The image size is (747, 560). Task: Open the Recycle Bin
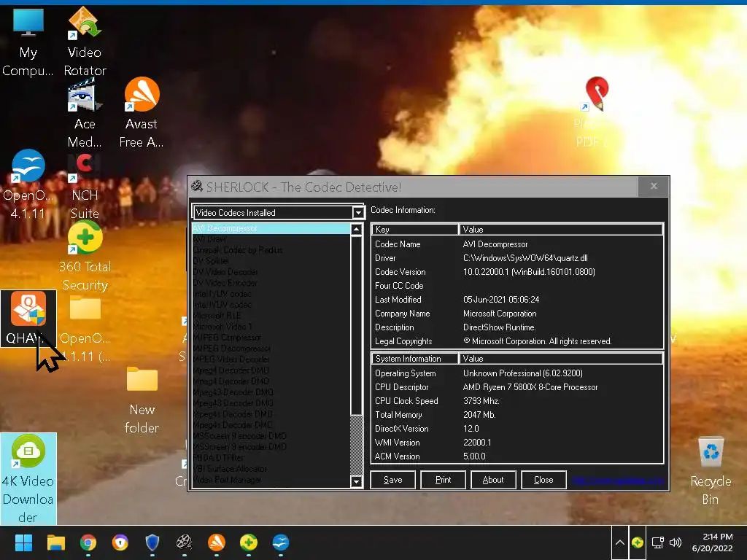tap(711, 472)
